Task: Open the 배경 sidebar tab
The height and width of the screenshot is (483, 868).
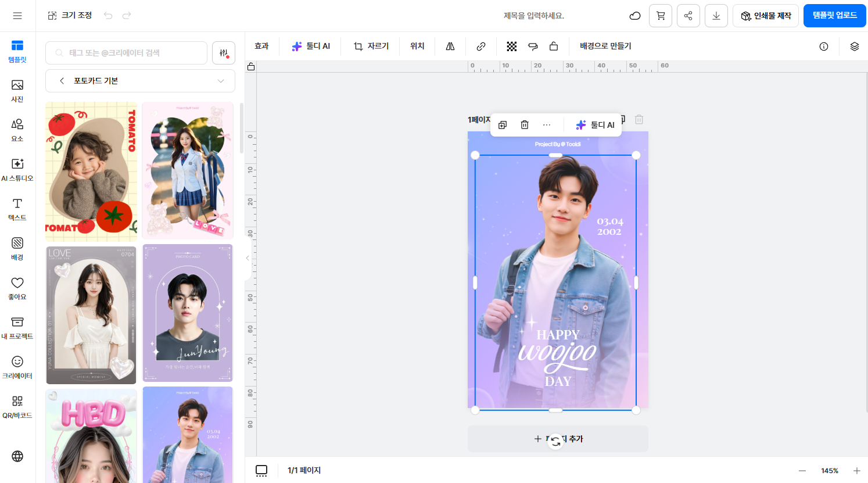Action: coord(17,249)
